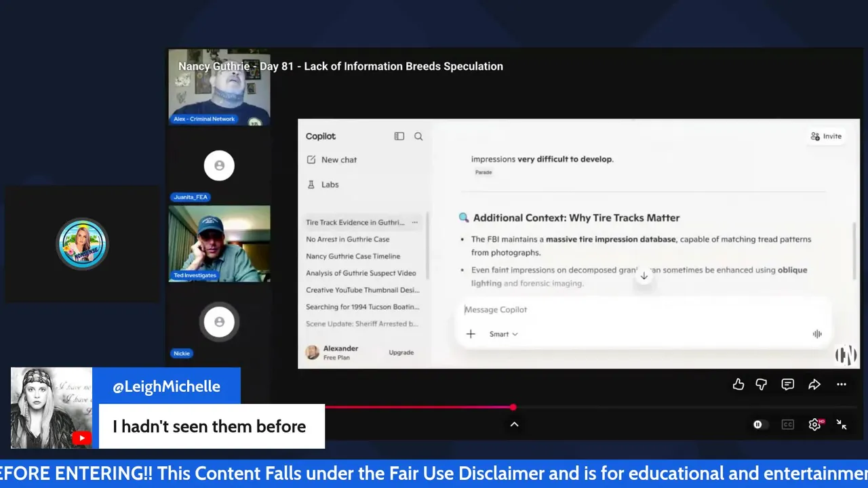Click the blonde avatar profile circle

[82, 243]
